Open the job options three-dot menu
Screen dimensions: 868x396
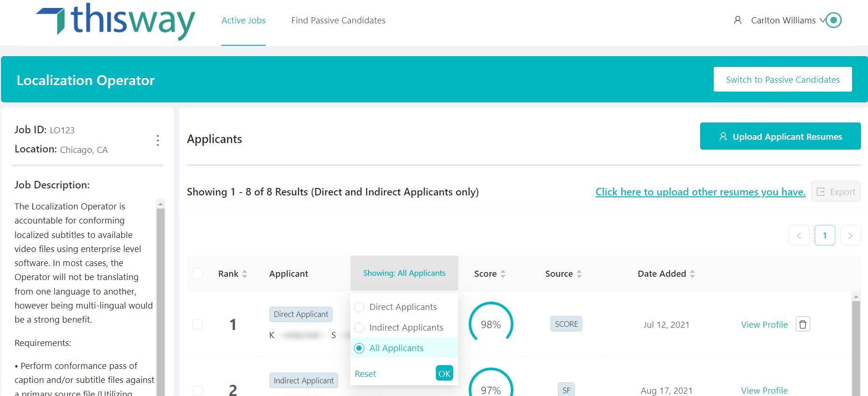[158, 140]
